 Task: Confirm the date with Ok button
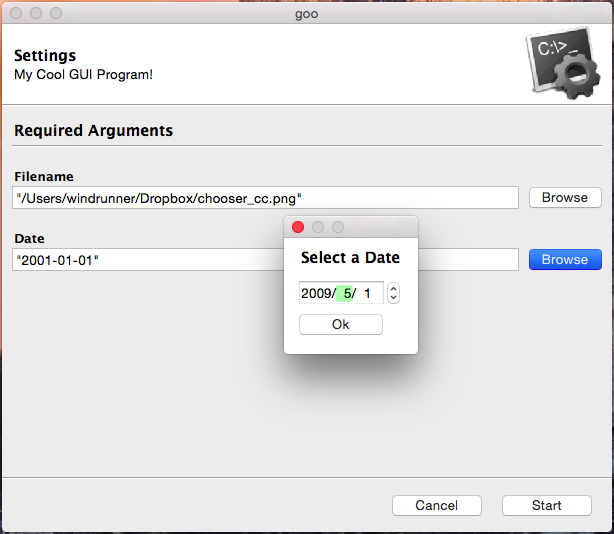pos(340,325)
